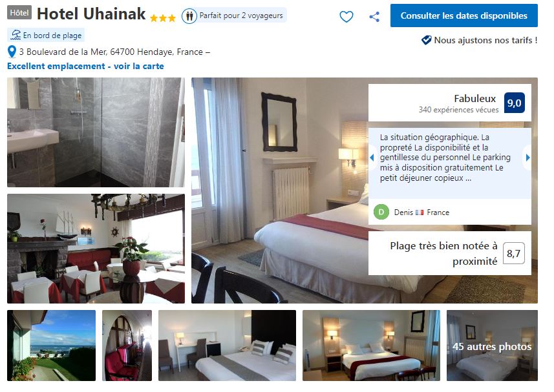Click the price match checkmark icon
The height and width of the screenshot is (392, 554).
click(427, 40)
